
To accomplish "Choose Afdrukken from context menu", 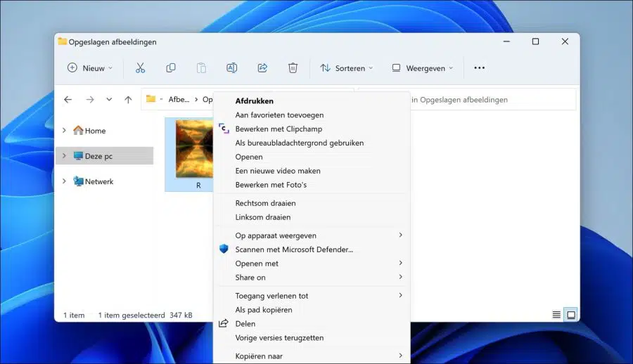I will tap(312, 101).
